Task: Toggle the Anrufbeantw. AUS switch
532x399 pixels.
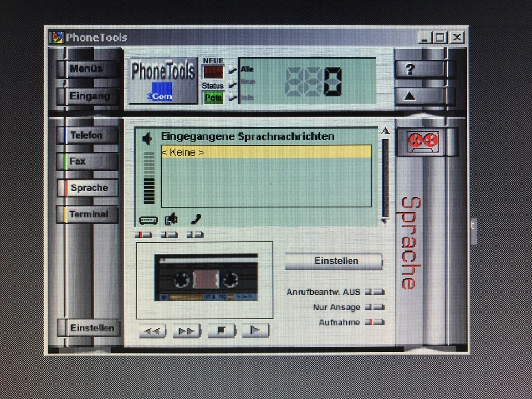Action: pos(375,292)
